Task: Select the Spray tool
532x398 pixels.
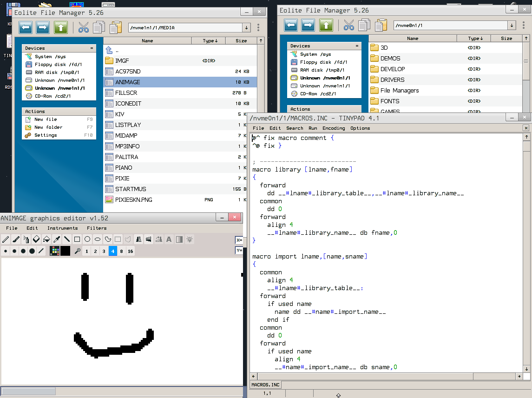Action: coord(26,239)
